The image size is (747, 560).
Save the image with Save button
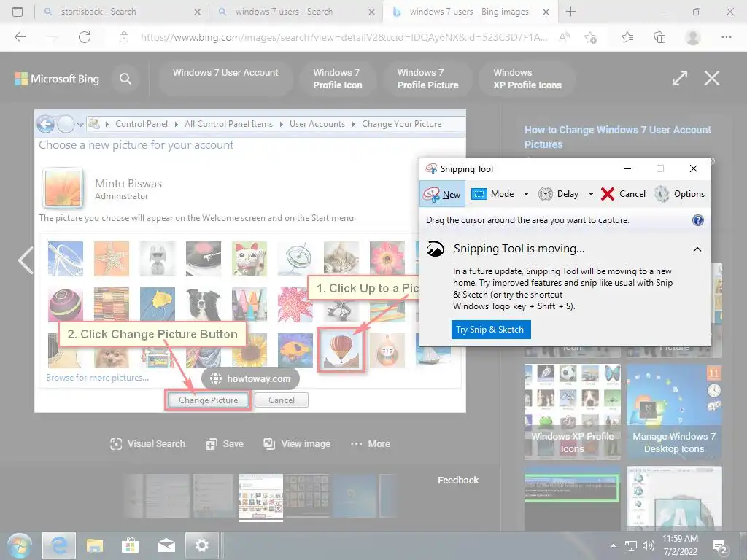coord(225,444)
